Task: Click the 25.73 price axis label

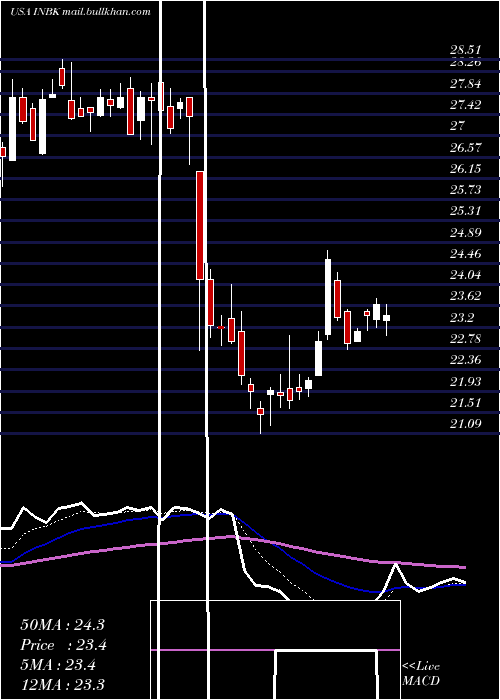Action: 466,190
